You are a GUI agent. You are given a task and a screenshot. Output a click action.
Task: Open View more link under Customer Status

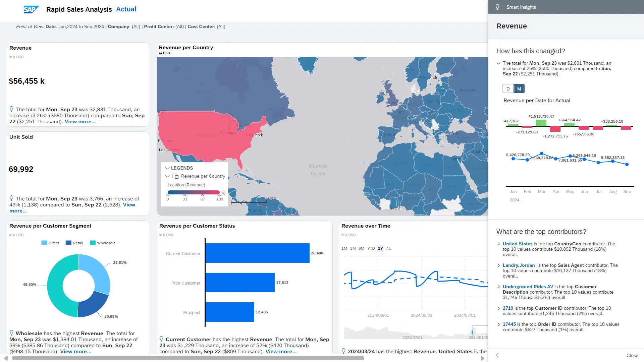[x=281, y=352]
